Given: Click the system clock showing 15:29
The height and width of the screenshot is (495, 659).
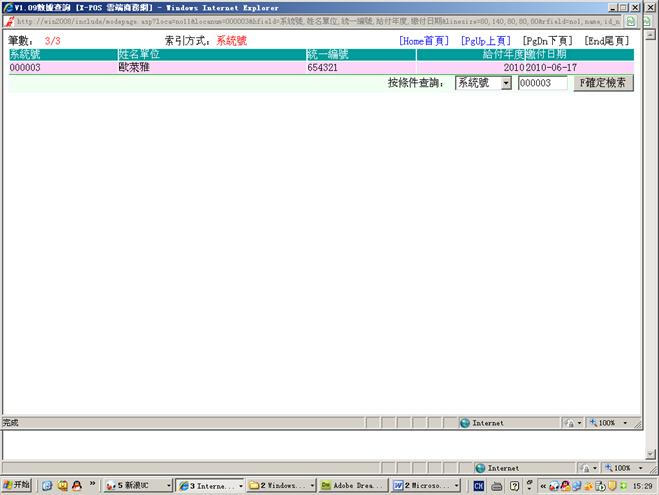Looking at the screenshot, I should [642, 486].
